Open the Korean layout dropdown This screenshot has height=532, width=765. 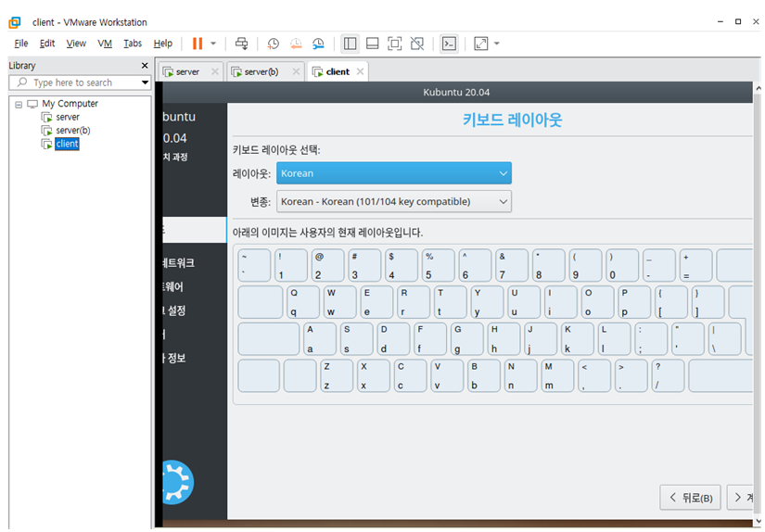pyautogui.click(x=394, y=173)
